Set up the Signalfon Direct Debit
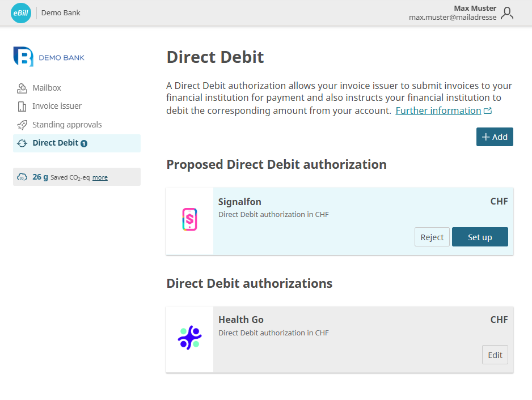 [480, 237]
